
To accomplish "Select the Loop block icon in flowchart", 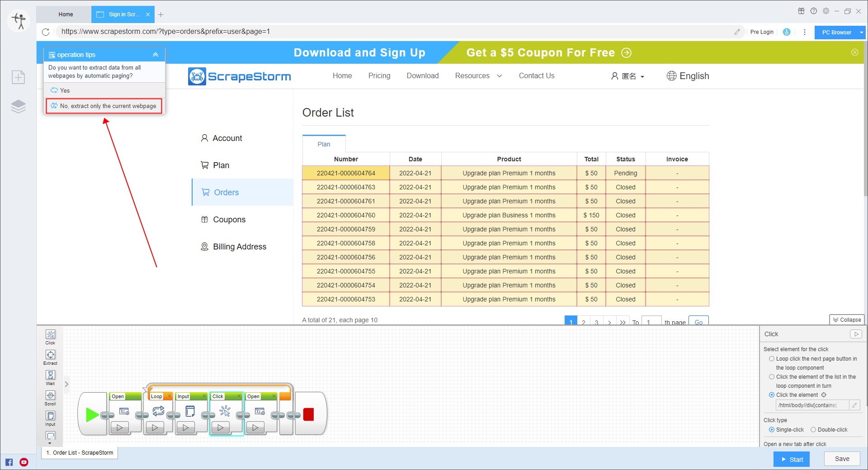I will point(158,411).
